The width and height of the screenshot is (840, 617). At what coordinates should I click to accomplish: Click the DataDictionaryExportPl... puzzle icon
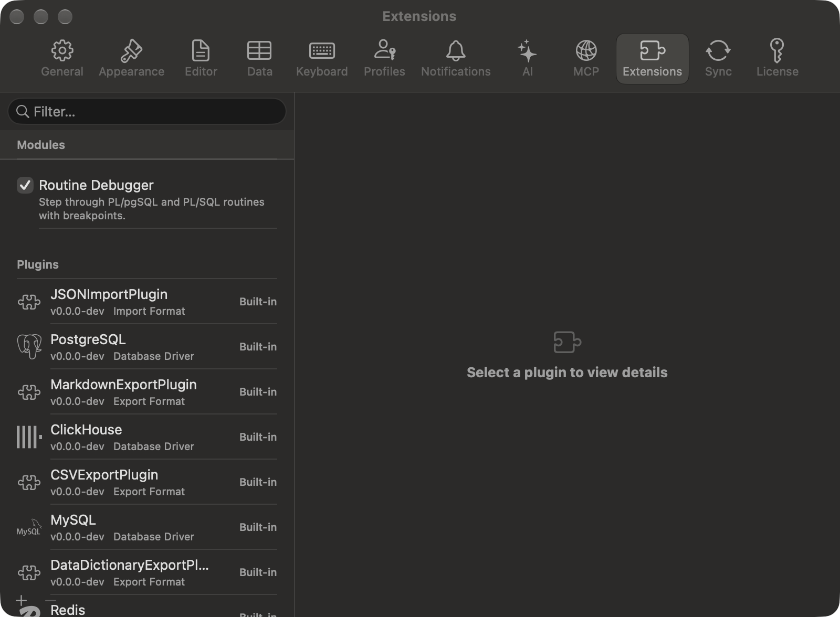29,572
